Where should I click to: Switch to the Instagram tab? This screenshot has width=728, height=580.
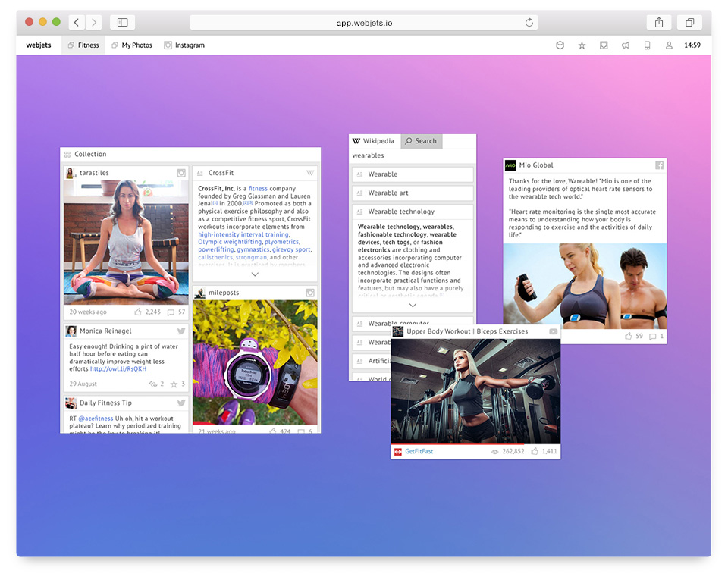pos(184,45)
